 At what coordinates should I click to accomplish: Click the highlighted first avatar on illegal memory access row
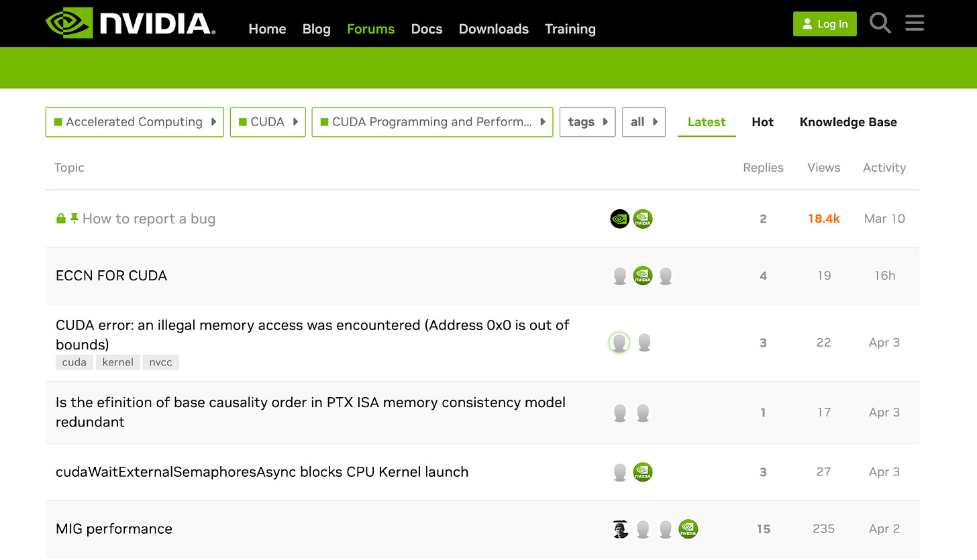tap(619, 343)
